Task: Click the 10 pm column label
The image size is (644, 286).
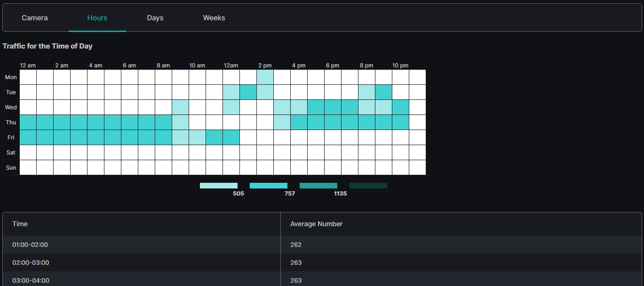Action: point(400,65)
